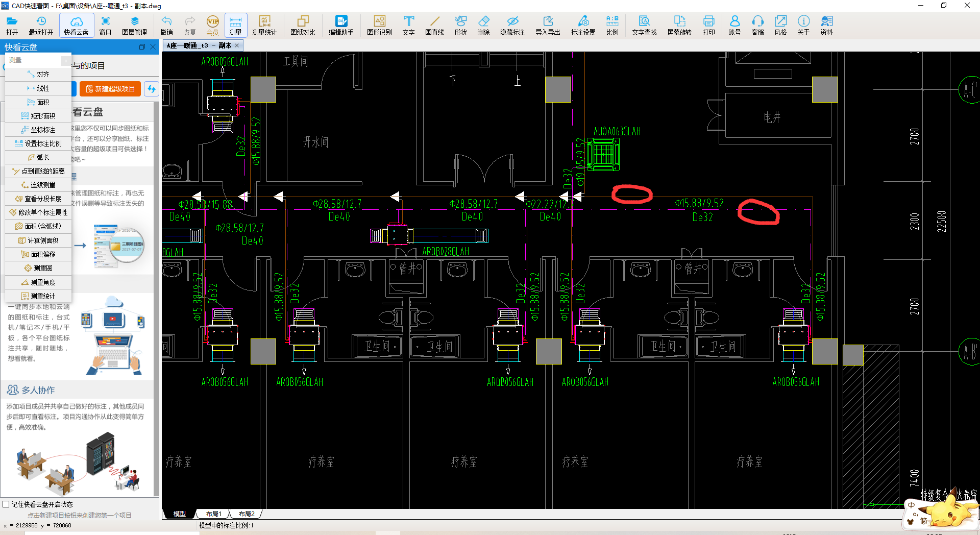This screenshot has height=535, width=980.
Task: Open 图层管理 layer manager
Action: tap(134, 26)
